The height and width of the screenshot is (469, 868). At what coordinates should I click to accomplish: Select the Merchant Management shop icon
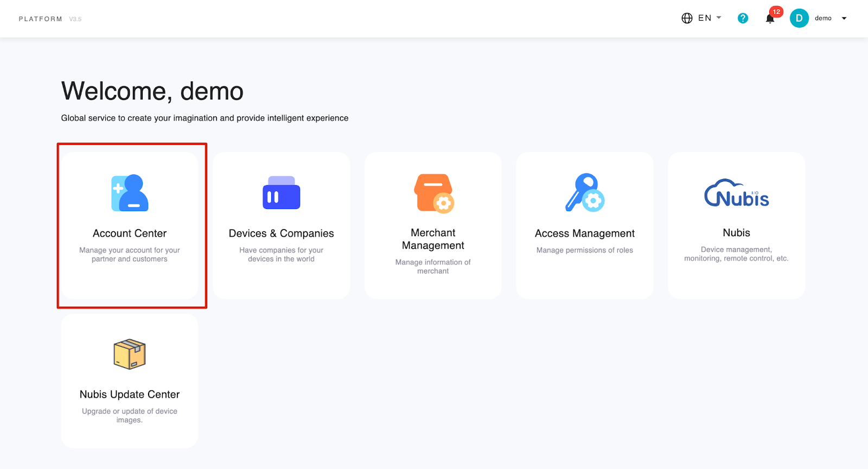point(433,193)
